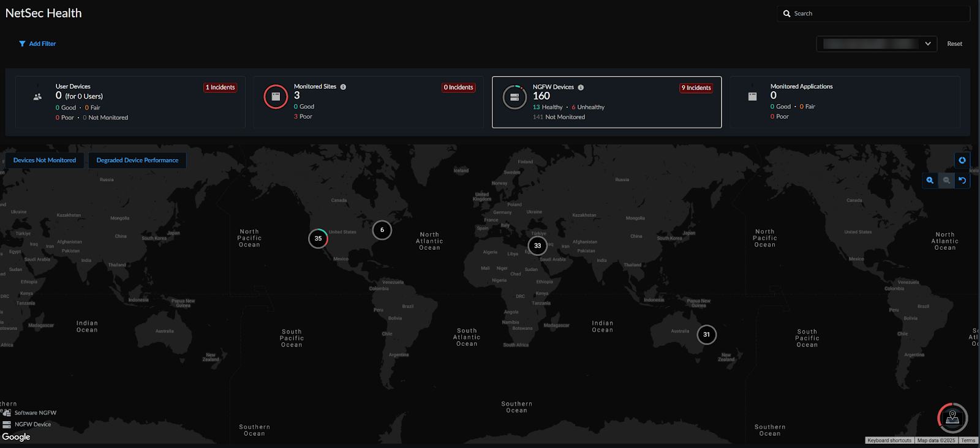980x448 pixels.
Task: Click the 6 Unhealthy count
Action: coord(588,107)
